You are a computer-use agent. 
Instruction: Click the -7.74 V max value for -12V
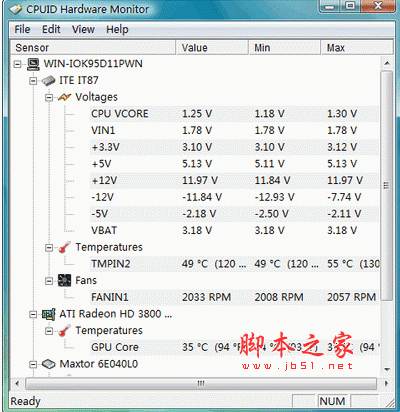344,197
